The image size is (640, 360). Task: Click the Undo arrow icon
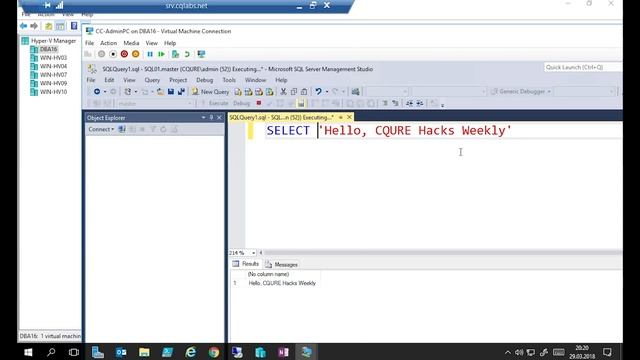coord(318,91)
